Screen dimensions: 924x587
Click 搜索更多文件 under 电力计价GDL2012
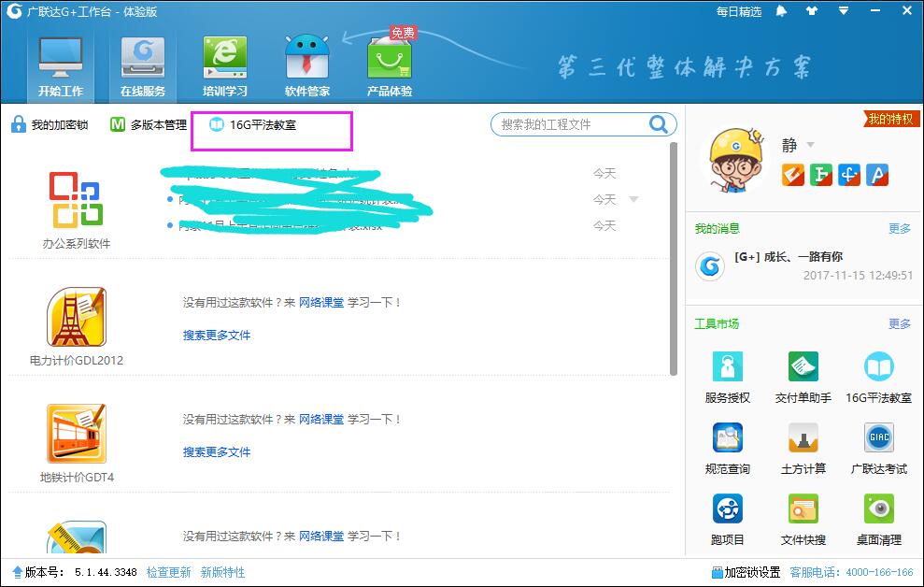click(216, 335)
